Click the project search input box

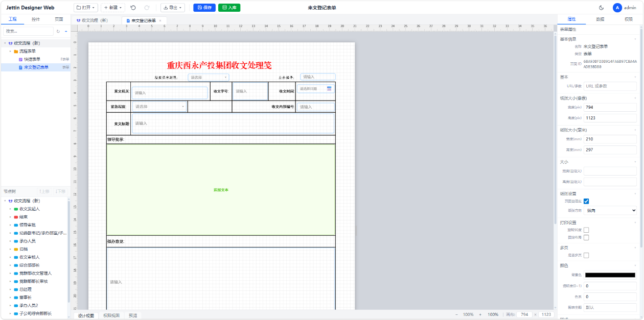click(x=27, y=32)
